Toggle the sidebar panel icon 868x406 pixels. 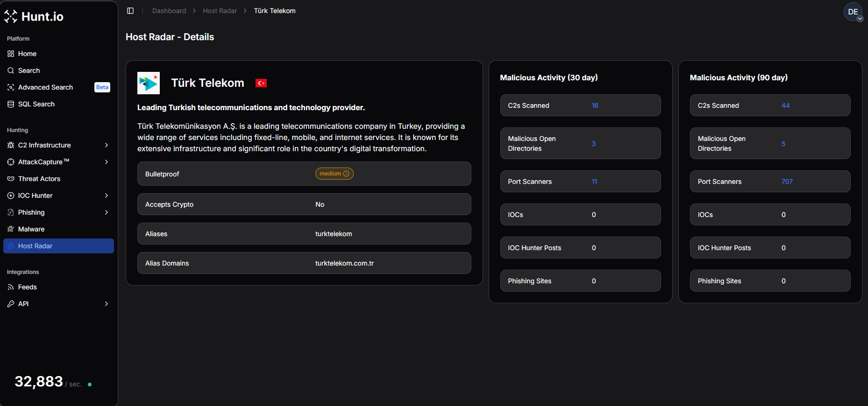pyautogui.click(x=130, y=11)
